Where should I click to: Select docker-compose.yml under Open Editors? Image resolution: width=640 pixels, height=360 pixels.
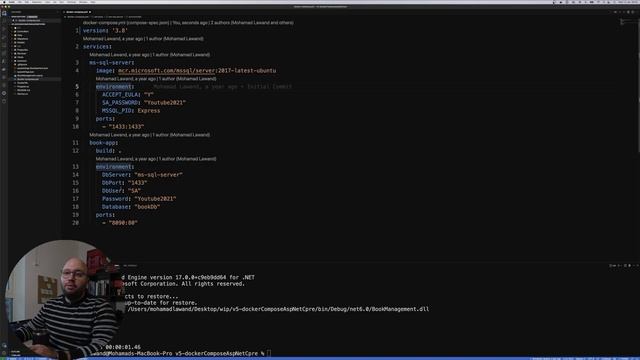tap(29, 20)
